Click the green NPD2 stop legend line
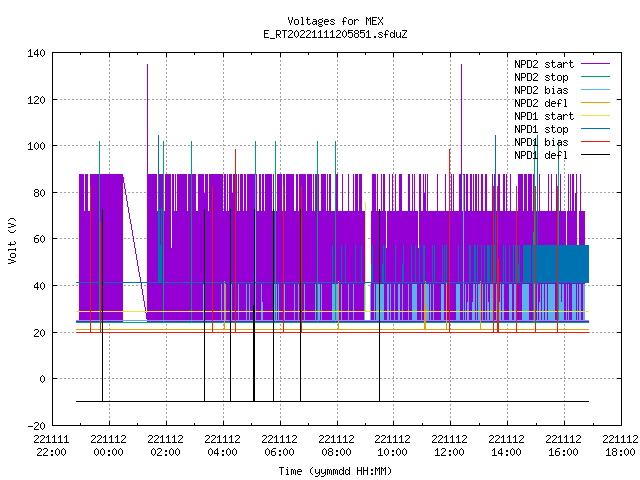This screenshot has width=640, height=480. (595, 76)
